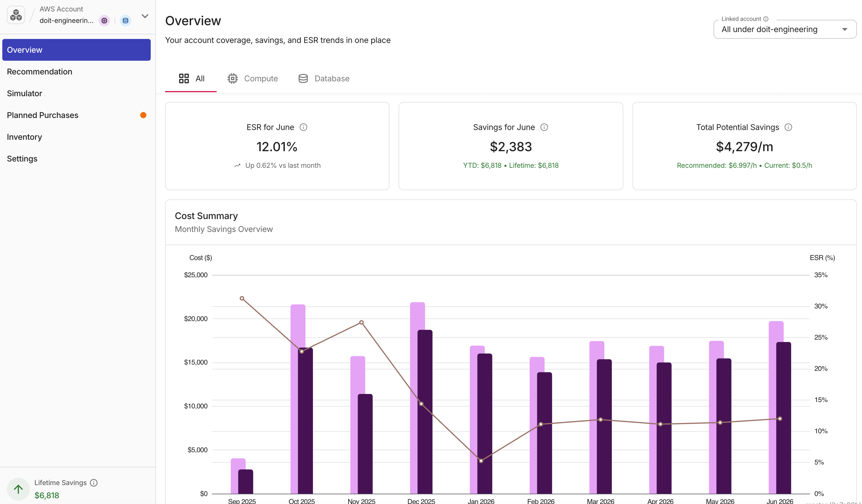Click the Lifetime Savings info icon
Screen dimensions: 862x504
[94, 483]
